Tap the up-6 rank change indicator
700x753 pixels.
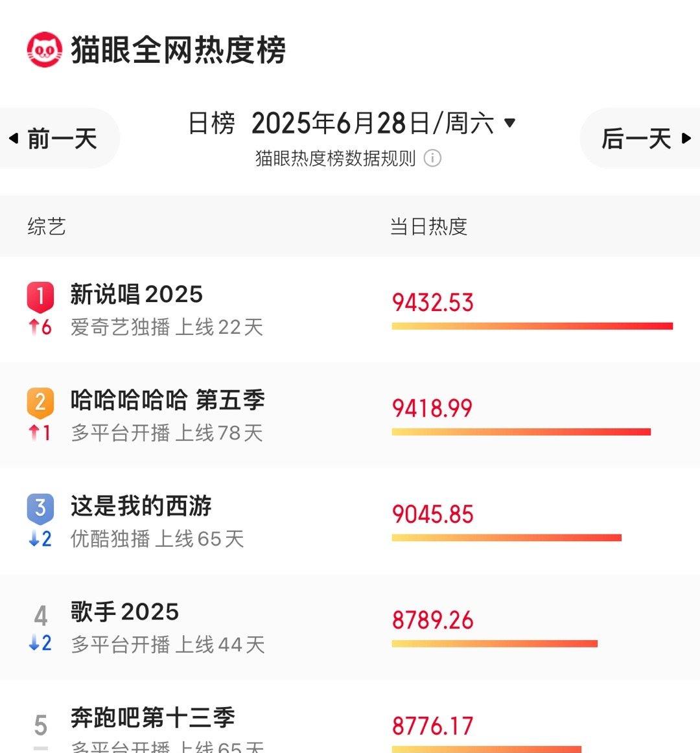[x=40, y=327]
